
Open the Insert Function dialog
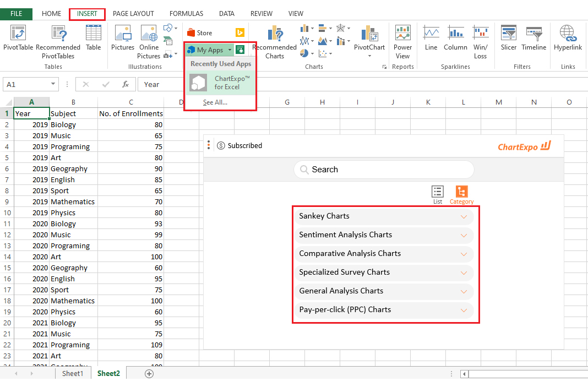(x=125, y=84)
